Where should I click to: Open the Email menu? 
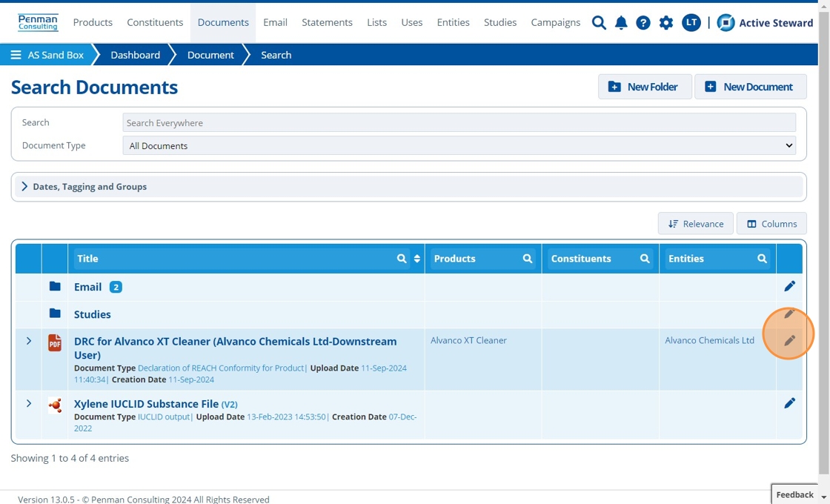click(275, 22)
